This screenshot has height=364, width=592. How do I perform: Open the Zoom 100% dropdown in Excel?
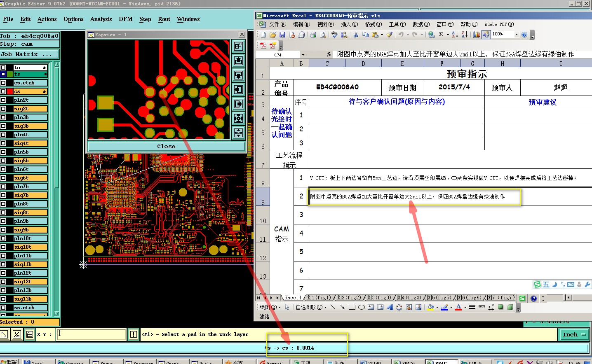(517, 35)
